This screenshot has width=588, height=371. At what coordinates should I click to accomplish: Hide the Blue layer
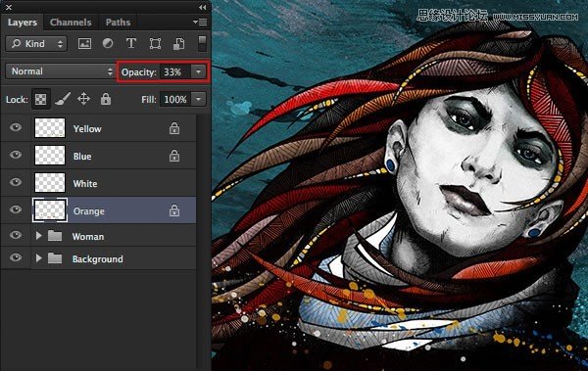tap(16, 155)
